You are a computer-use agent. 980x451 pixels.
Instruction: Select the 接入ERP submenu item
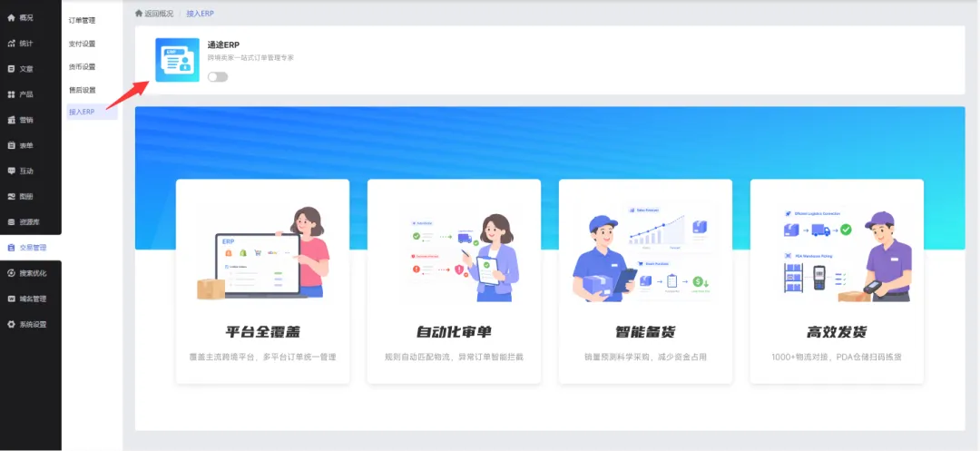92,112
